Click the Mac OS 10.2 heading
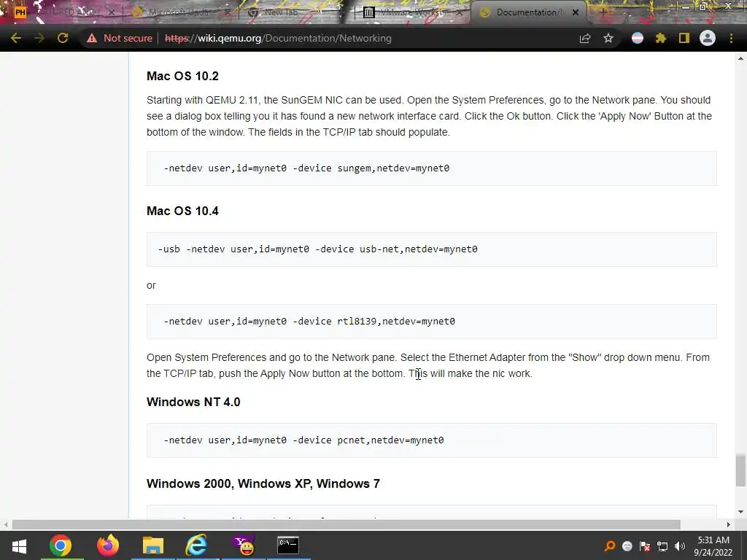The height and width of the screenshot is (560, 747). tap(182, 76)
